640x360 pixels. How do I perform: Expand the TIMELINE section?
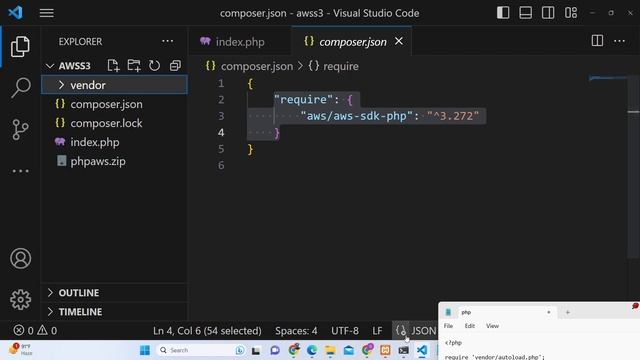point(114,312)
